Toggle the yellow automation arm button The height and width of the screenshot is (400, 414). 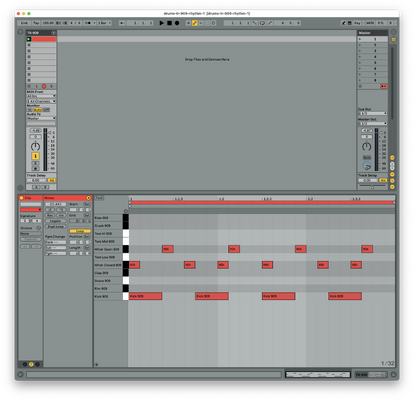(x=195, y=23)
